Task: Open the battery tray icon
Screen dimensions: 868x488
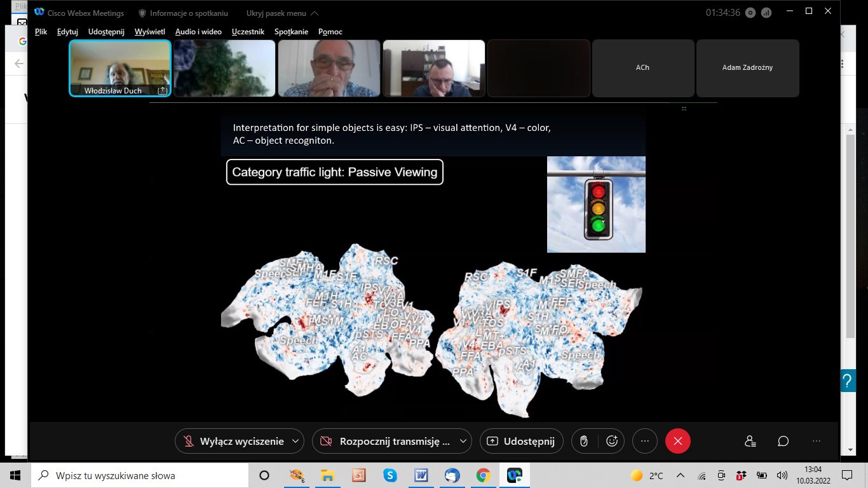Action: coord(762,475)
